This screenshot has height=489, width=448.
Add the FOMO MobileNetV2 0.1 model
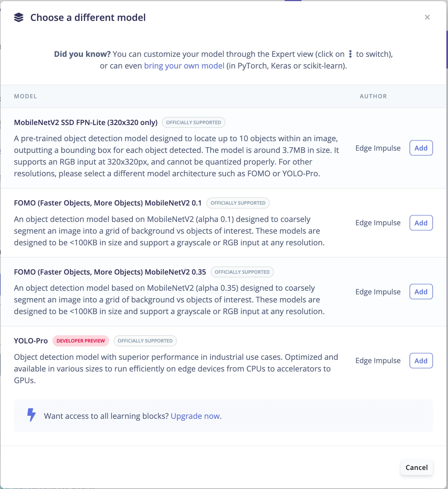coord(421,223)
